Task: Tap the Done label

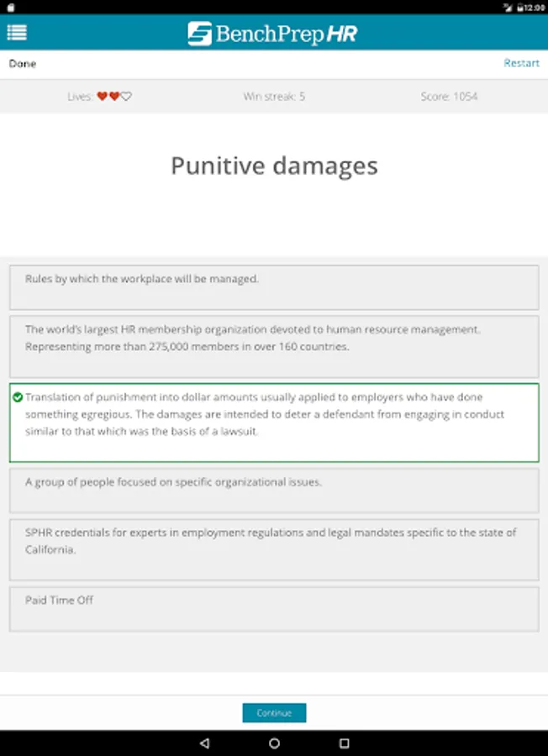Action: coord(23,64)
